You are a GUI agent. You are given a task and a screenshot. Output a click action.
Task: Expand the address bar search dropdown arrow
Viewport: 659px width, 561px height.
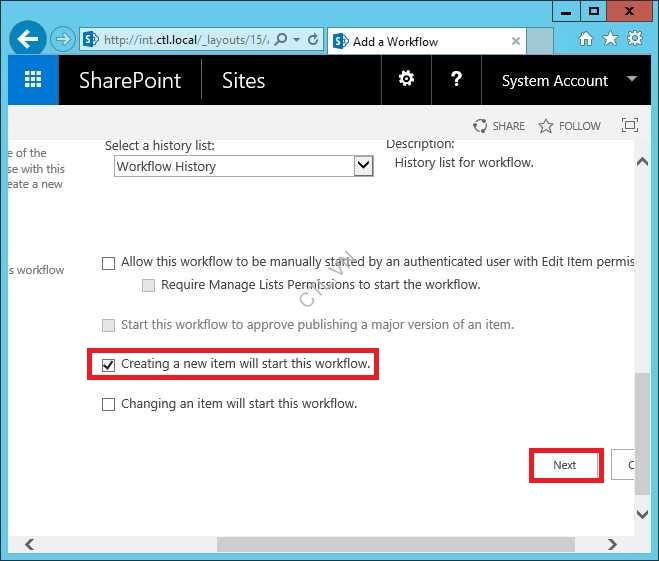pos(297,40)
